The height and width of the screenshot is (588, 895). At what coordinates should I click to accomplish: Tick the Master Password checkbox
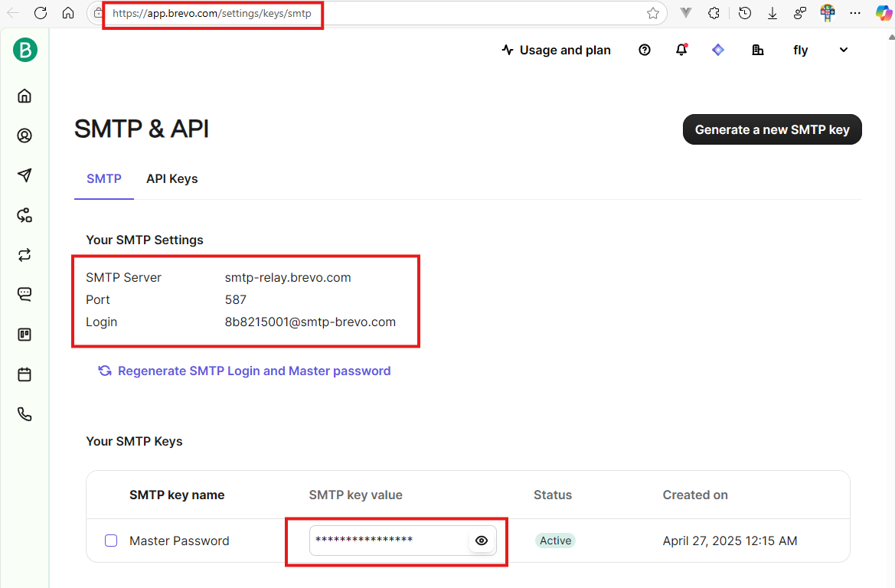[x=111, y=541]
